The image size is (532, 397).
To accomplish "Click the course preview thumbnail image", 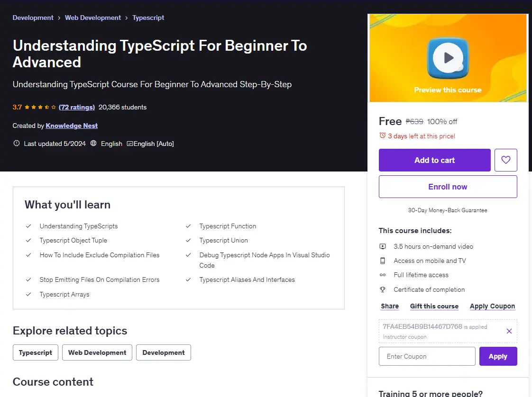I will pyautogui.click(x=448, y=58).
